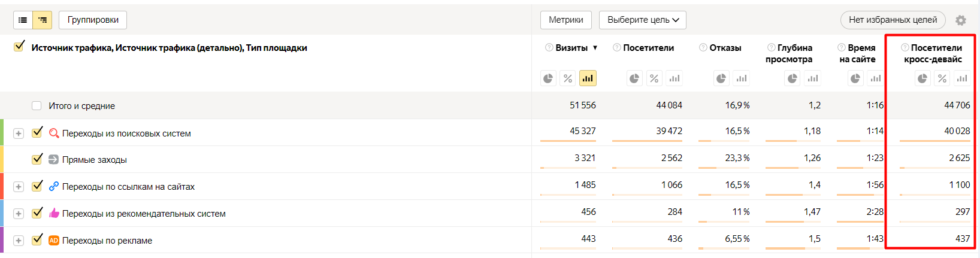Uncheck the Переходы по рекламе checkbox
This screenshot has height=258, width=980.
tap(37, 240)
